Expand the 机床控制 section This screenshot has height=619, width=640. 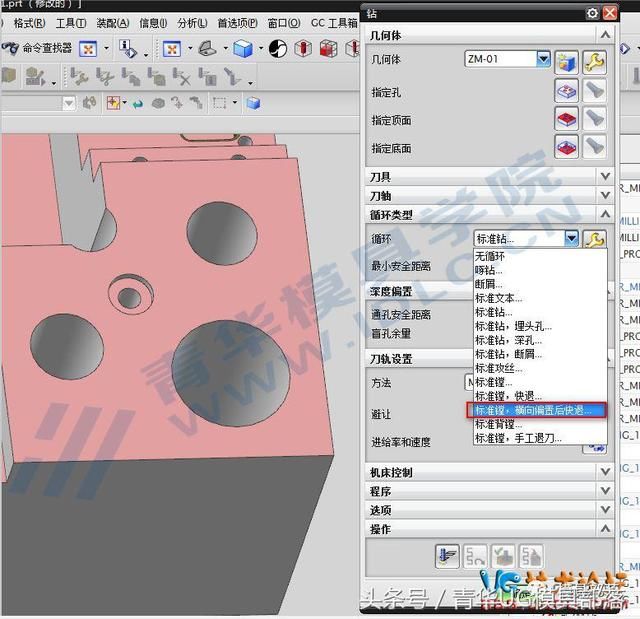(605, 472)
